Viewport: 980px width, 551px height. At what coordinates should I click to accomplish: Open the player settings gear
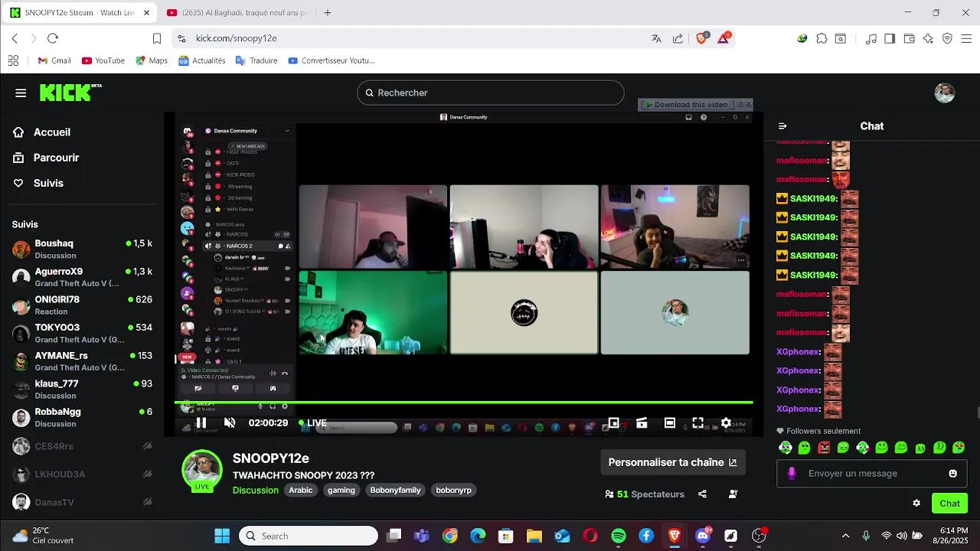click(726, 422)
